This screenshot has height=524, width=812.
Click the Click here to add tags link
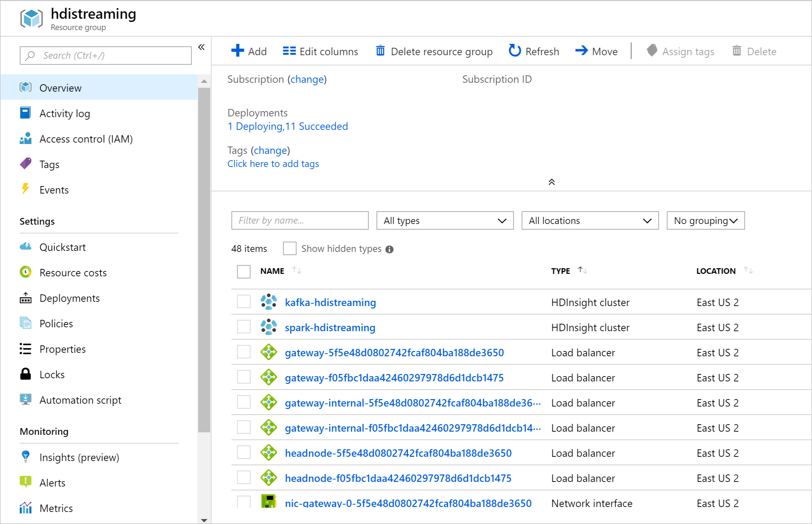tap(273, 164)
